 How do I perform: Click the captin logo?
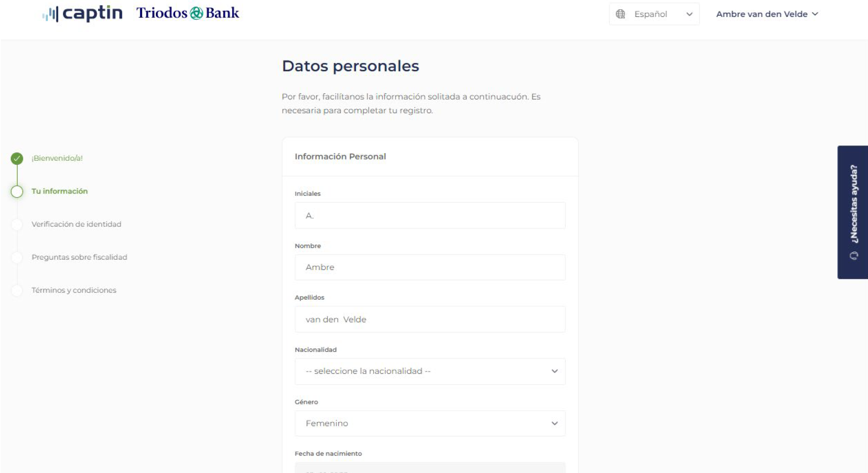click(x=82, y=13)
